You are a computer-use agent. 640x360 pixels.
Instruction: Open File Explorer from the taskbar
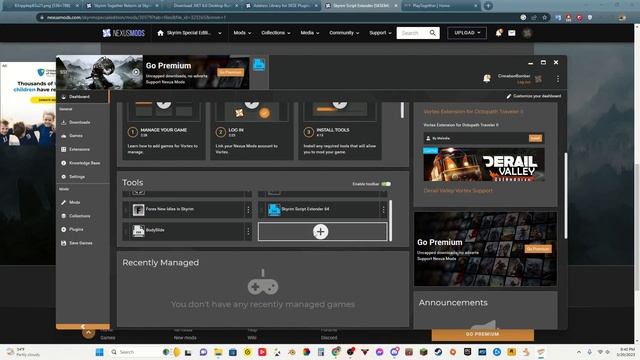(x=218, y=352)
